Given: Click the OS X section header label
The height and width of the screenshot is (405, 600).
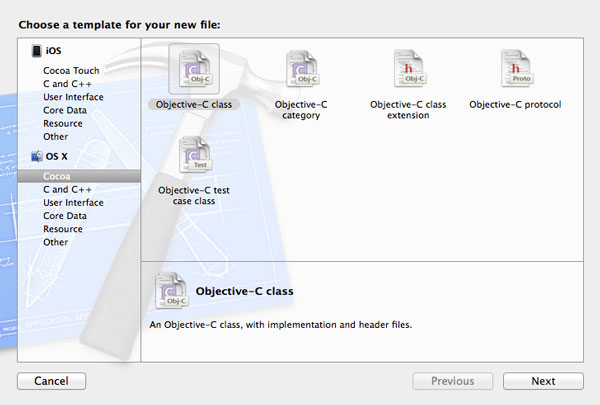Looking at the screenshot, I should [57, 156].
